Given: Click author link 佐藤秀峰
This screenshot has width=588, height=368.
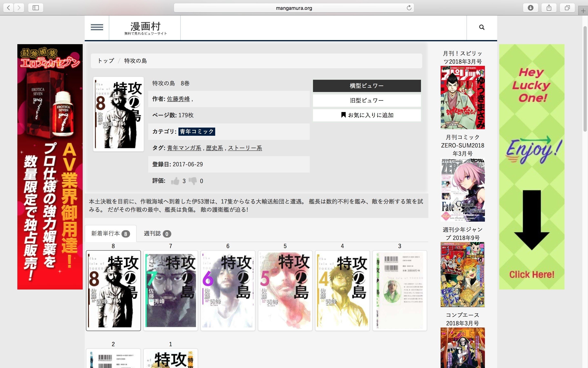Looking at the screenshot, I should coord(178,99).
